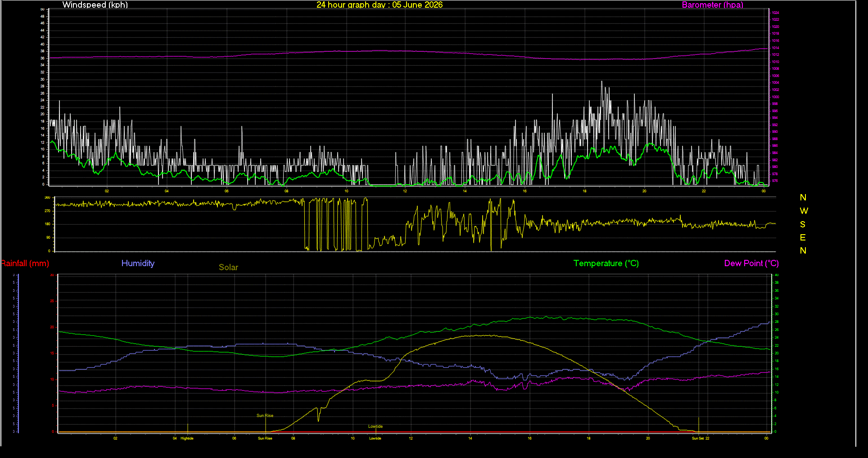Click hour '14' on the temperature graph axis
Image resolution: width=868 pixels, height=458 pixels.
pos(470,438)
